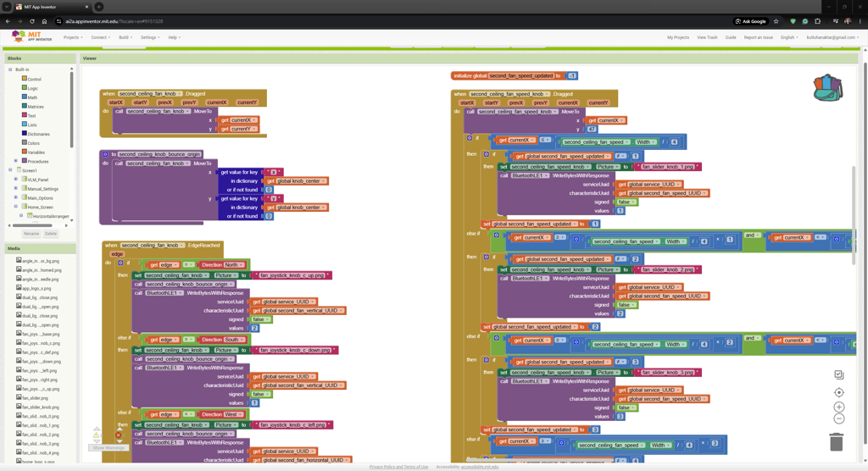This screenshot has width=868, height=471.
Task: Click the View Trash link
Action: coord(707,37)
